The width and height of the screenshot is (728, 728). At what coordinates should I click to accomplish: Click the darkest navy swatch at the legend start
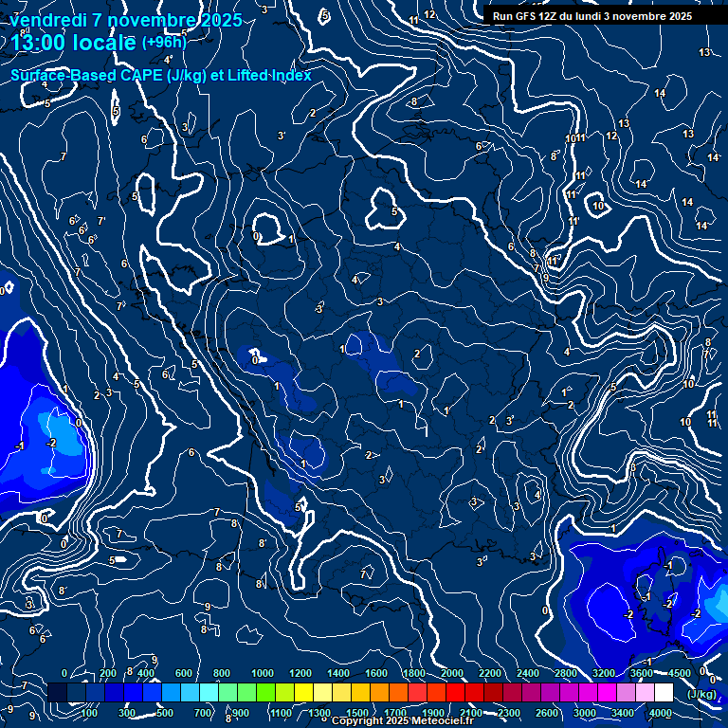point(58,692)
